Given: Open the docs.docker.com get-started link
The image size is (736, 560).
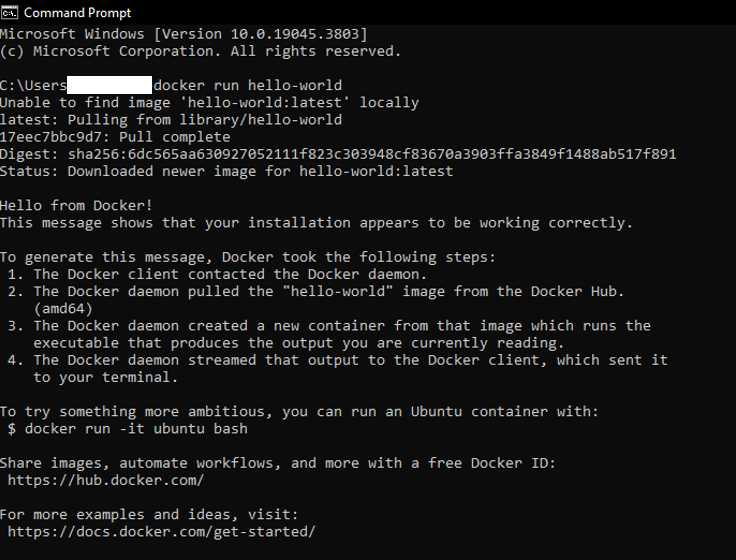Looking at the screenshot, I should pos(161,532).
